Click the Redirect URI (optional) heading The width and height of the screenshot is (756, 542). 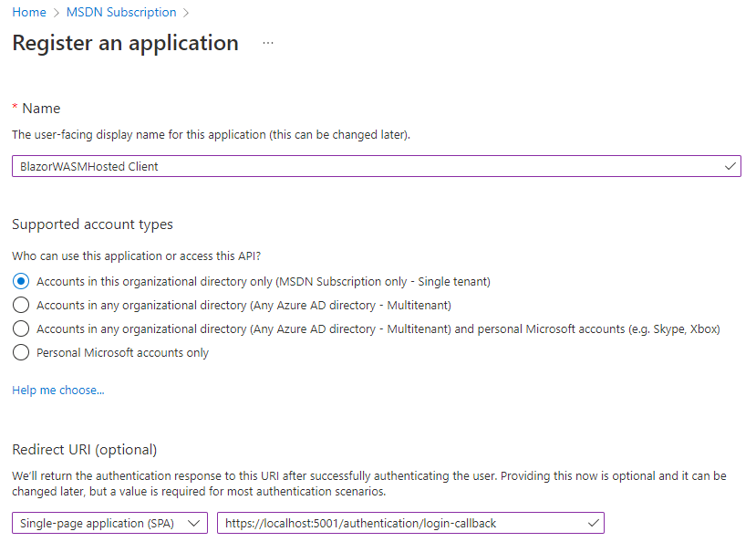click(x=85, y=450)
